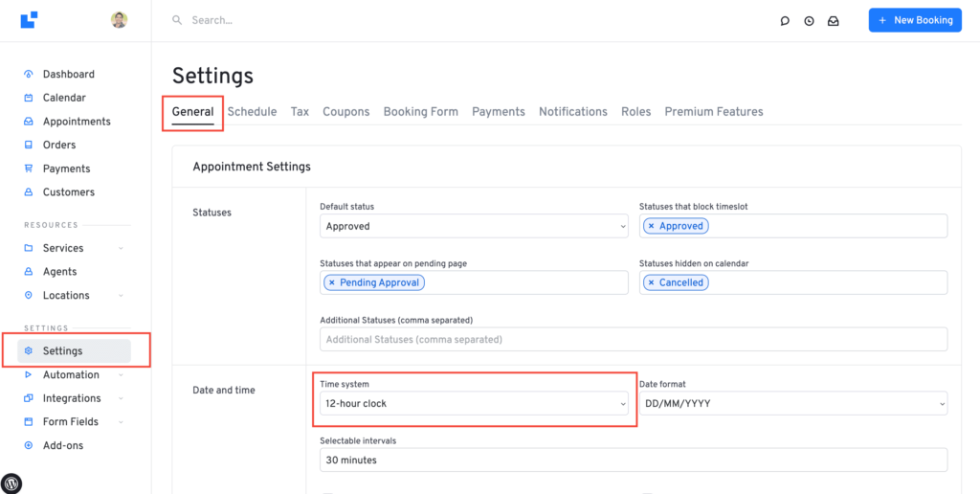
Task: Remove the Approved status tag
Action: (x=652, y=227)
